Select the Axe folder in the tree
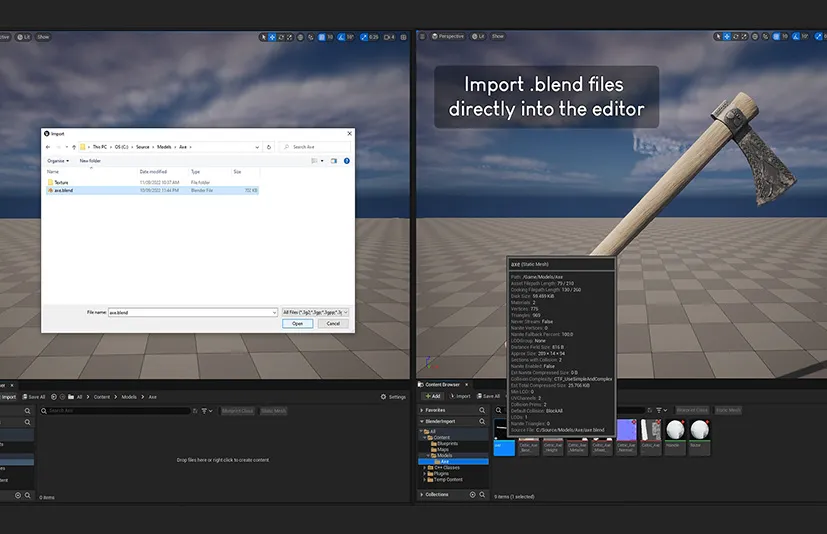Viewport: 827px width, 534px height. click(x=444, y=461)
